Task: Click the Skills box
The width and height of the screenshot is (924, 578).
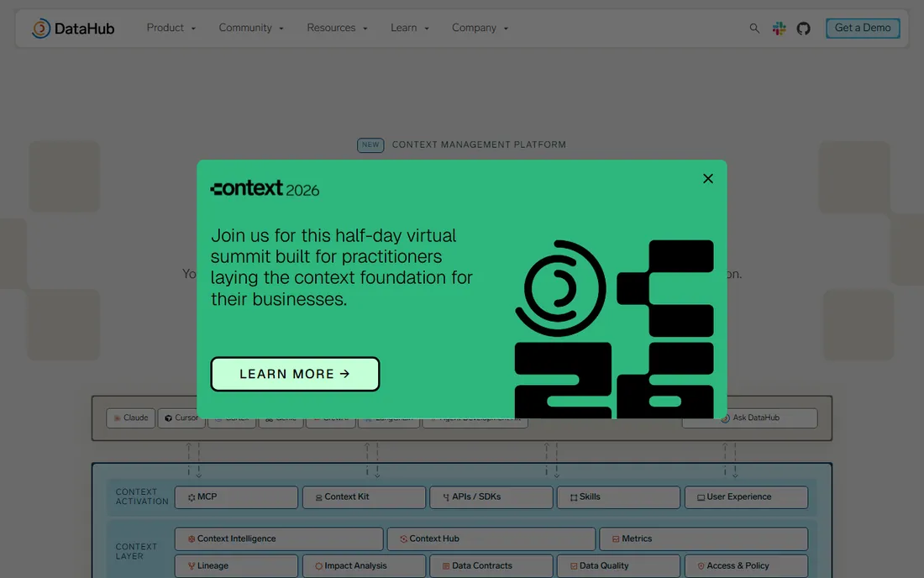Action: [x=618, y=497]
